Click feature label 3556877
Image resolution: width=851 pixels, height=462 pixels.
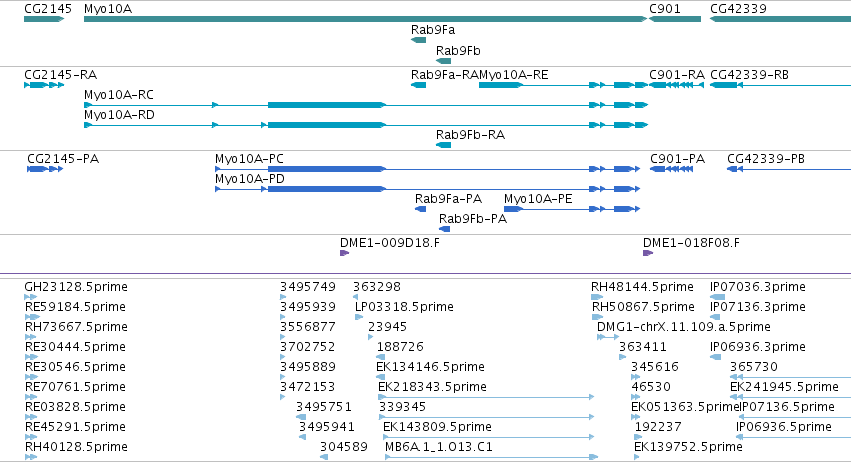click(x=308, y=327)
